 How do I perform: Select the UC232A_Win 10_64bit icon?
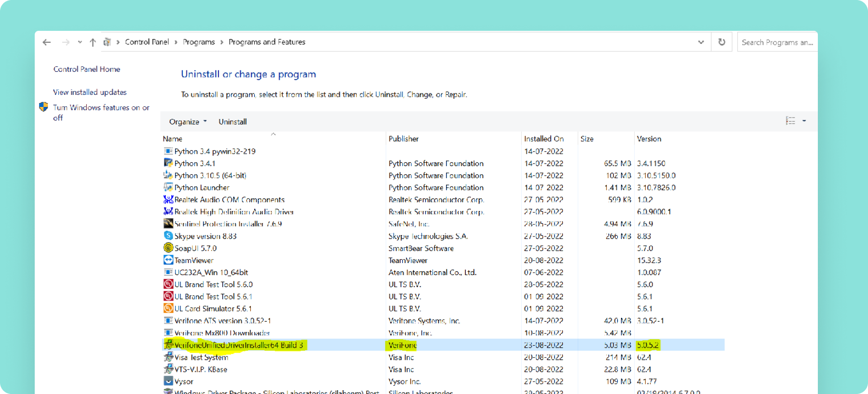168,272
